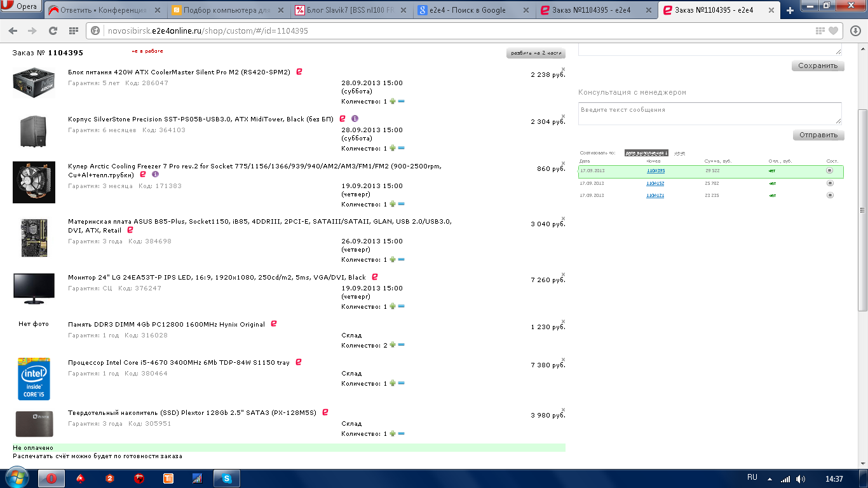Open Windows Start menu
Image resolution: width=868 pixels, height=488 pixels.
[17, 478]
